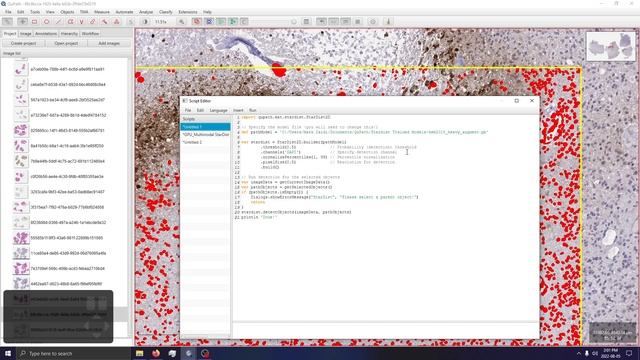Toggle selection mode S button
This screenshot has height=360, width=640.
pyautogui.click(x=131, y=22)
